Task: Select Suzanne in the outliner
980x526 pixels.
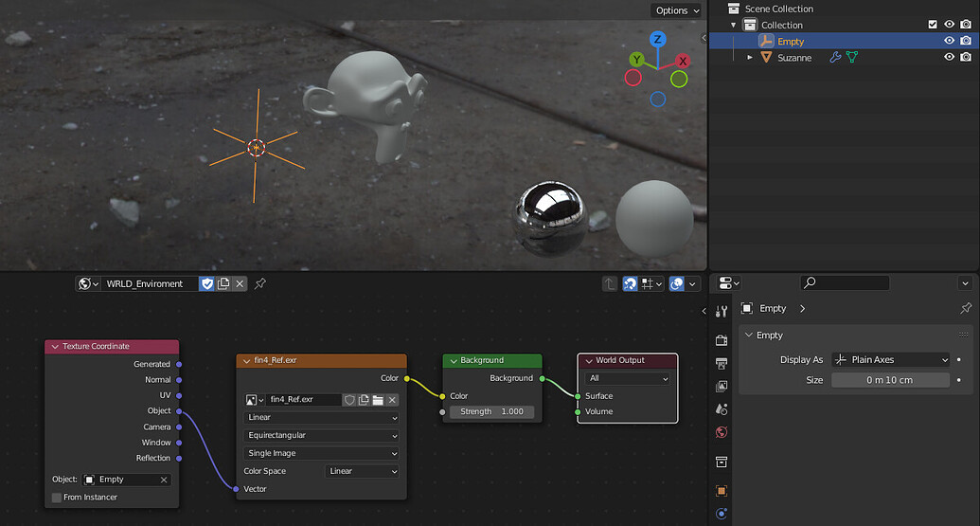Action: pyautogui.click(x=794, y=58)
